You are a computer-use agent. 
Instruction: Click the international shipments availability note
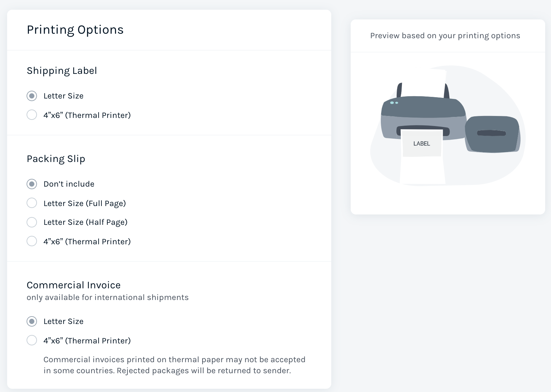pos(107,297)
